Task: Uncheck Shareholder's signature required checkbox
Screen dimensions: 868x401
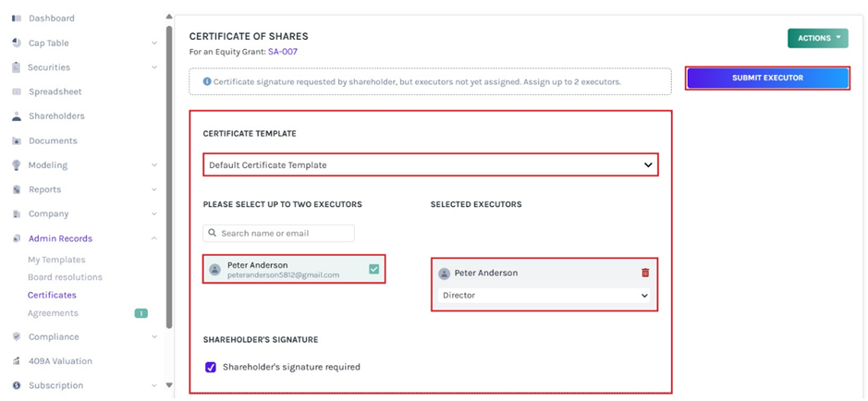Action: pos(211,367)
